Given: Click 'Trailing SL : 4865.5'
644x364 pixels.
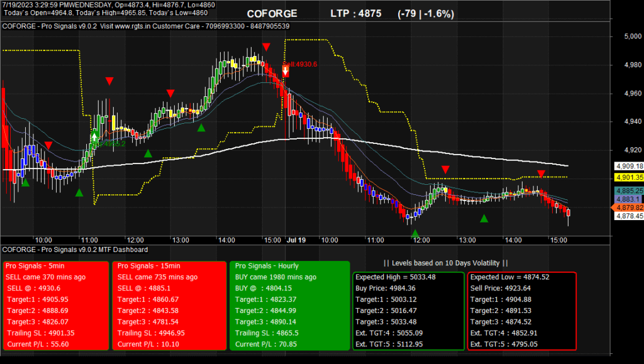Looking at the screenshot, I should pyautogui.click(x=267, y=333).
